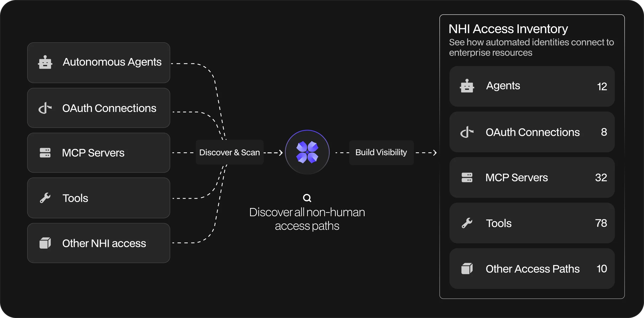Screen dimensions: 644x318
Task: Click the wrench icon in the left Tools card
Action: [45, 198]
